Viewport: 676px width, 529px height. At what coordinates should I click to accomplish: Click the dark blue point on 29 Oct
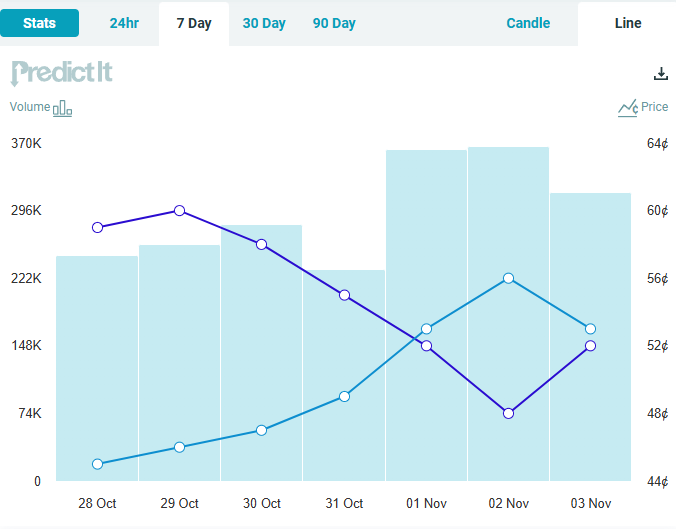coord(179,210)
